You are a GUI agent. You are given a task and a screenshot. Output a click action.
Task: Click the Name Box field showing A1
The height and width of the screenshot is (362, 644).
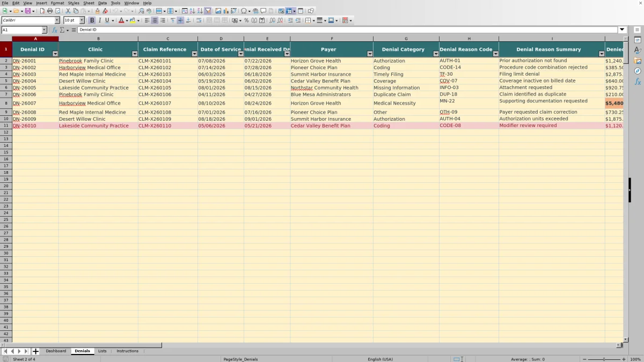tap(21, 30)
